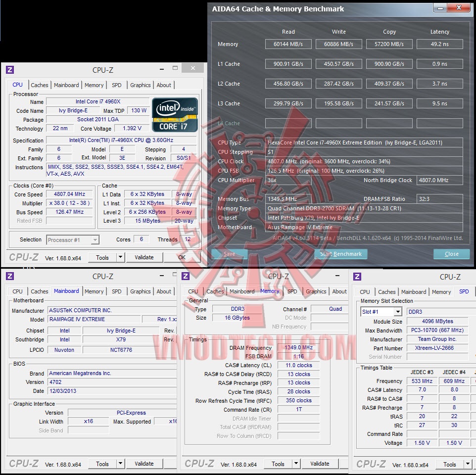Click Save button in AIDA64
476x475 pixels.
tap(229, 254)
